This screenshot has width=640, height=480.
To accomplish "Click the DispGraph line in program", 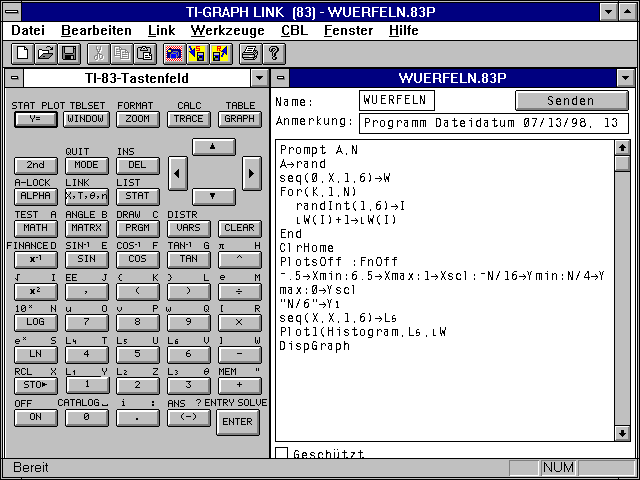I will [x=315, y=346].
